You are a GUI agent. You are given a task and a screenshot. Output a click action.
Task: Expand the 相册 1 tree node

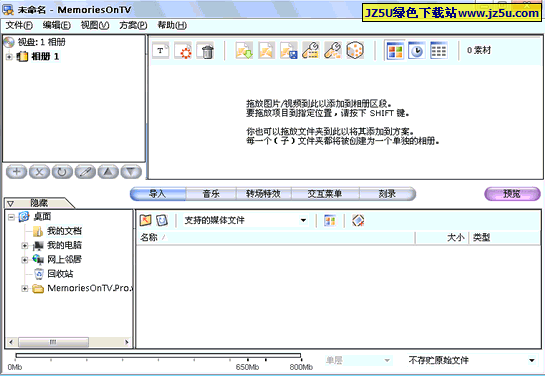click(9, 57)
